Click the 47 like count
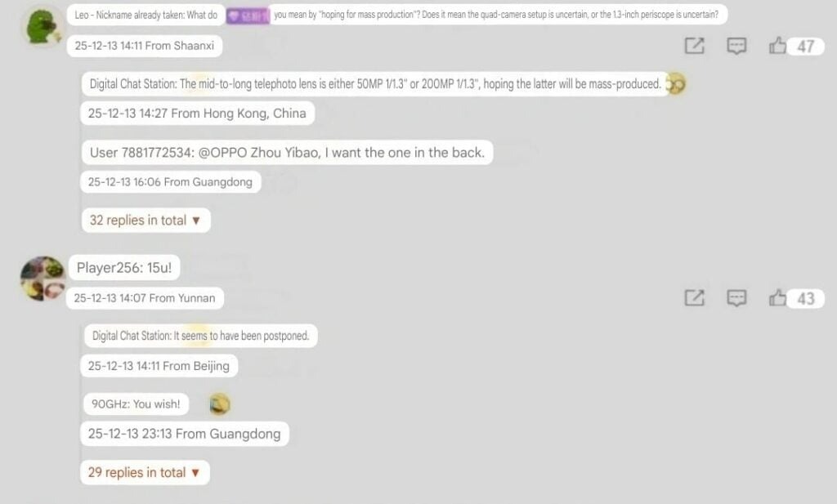Image resolution: width=837 pixels, height=504 pixels. [805, 47]
